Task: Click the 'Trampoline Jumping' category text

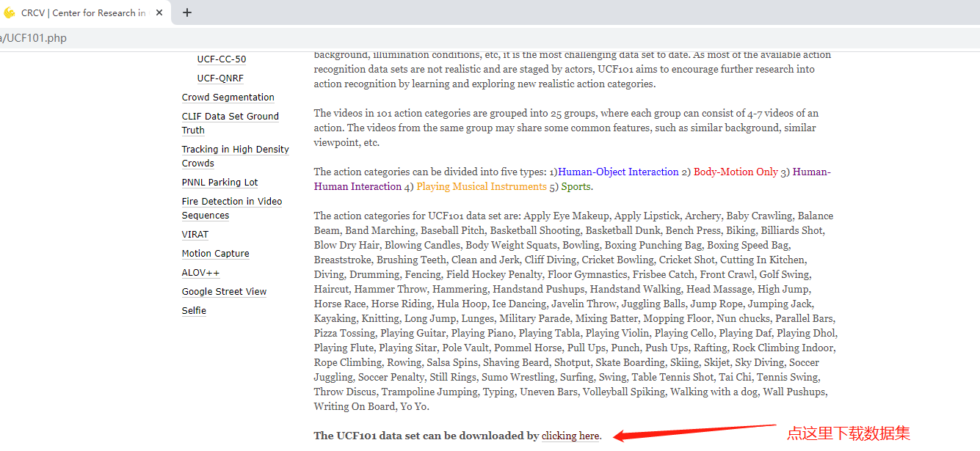Action: pos(427,392)
